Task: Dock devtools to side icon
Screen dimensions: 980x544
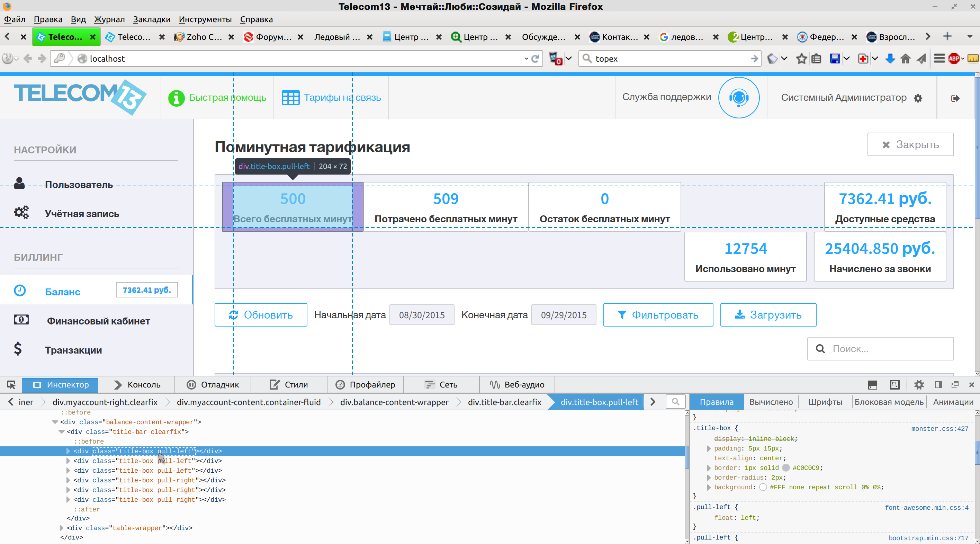Action: 938,384
